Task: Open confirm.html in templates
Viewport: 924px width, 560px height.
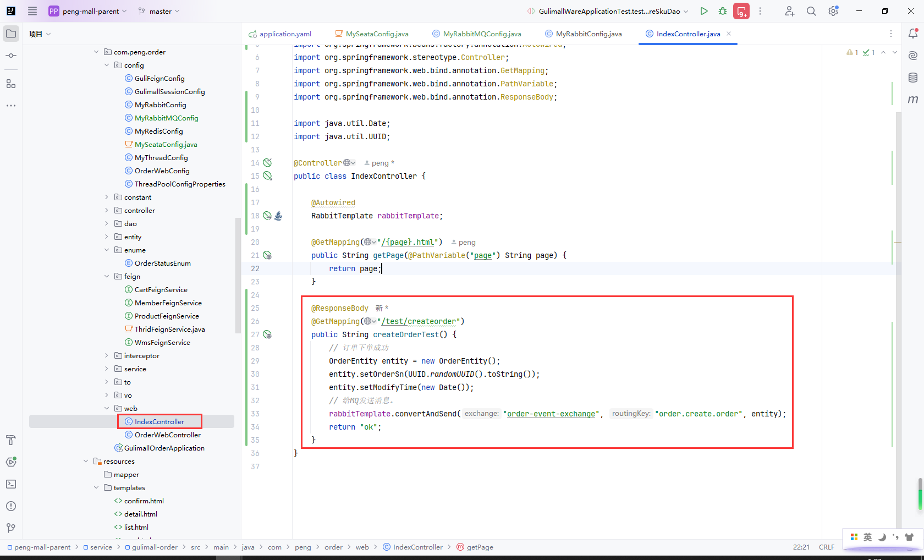Action: click(x=144, y=501)
